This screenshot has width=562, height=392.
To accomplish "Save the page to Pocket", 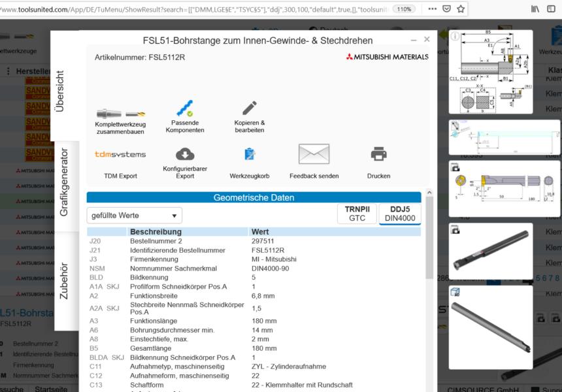I will (x=446, y=9).
